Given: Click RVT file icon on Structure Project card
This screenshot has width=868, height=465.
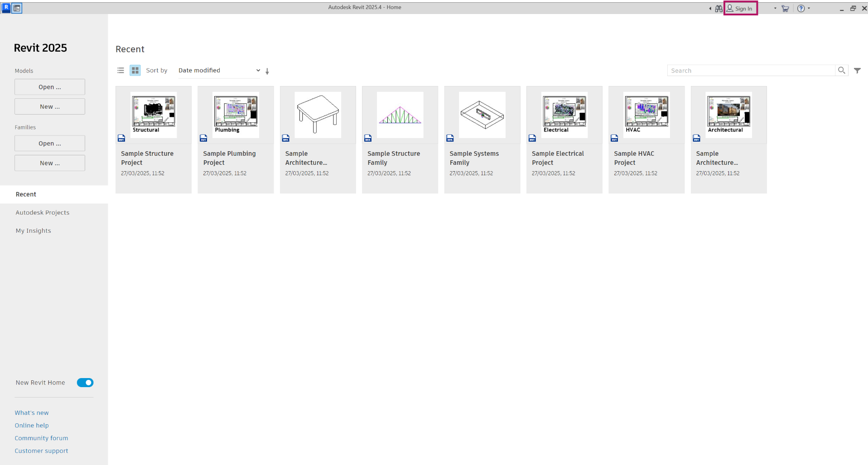Looking at the screenshot, I should [x=121, y=138].
